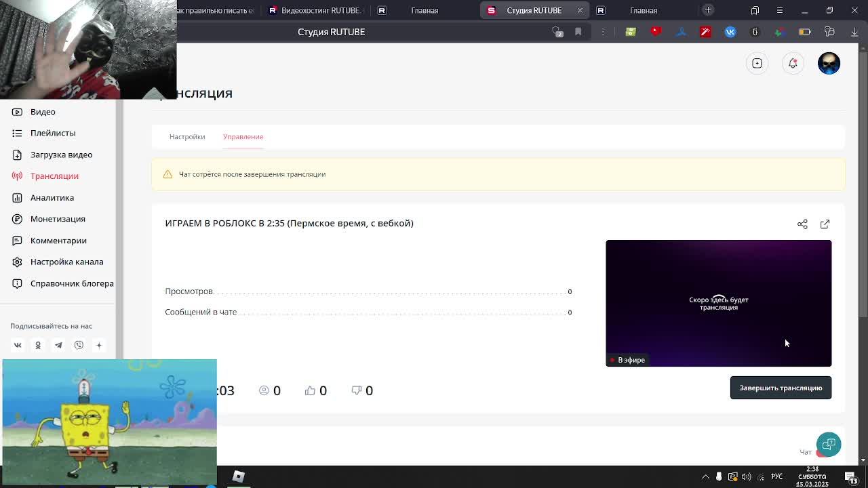Open the Viber social link

[x=79, y=345]
